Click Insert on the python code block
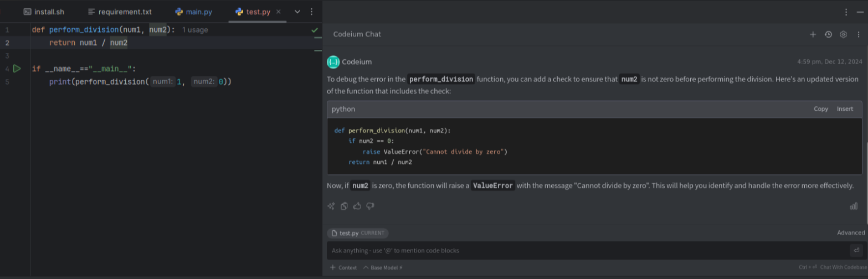The width and height of the screenshot is (868, 279). (x=845, y=109)
